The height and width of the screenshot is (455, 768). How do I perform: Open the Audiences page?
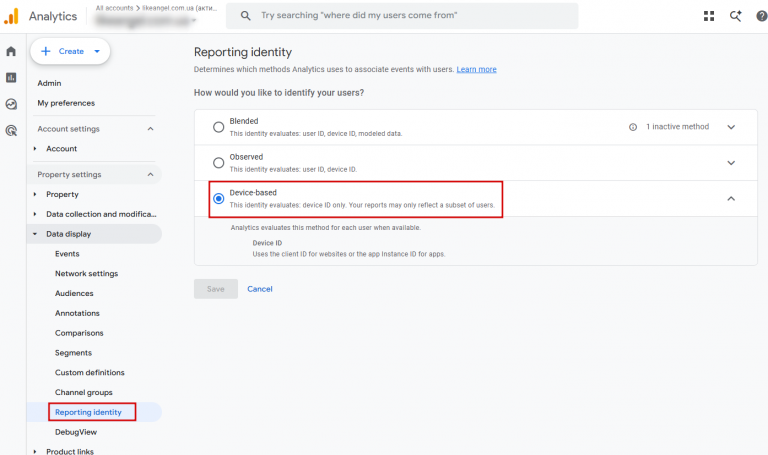point(74,293)
